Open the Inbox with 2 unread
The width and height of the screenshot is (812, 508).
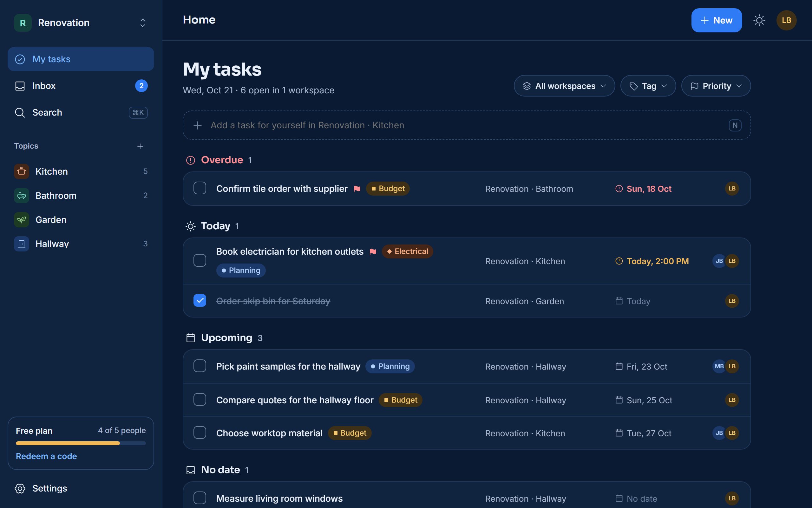pyautogui.click(x=81, y=86)
